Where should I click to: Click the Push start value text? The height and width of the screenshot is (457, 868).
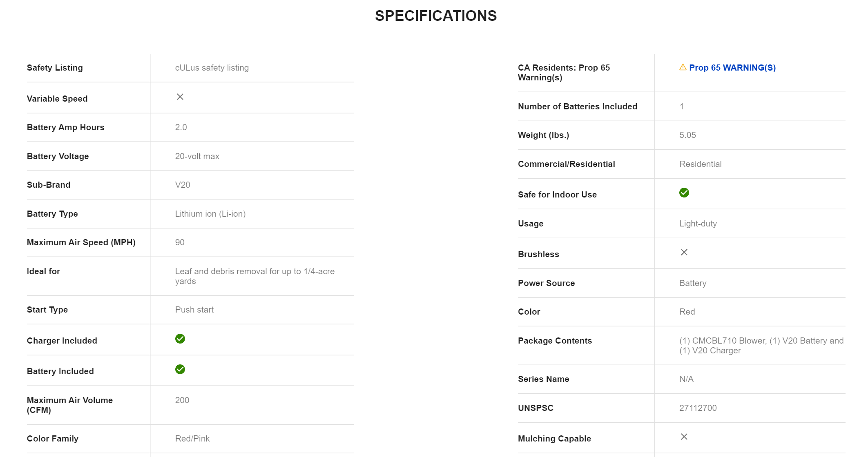click(194, 310)
